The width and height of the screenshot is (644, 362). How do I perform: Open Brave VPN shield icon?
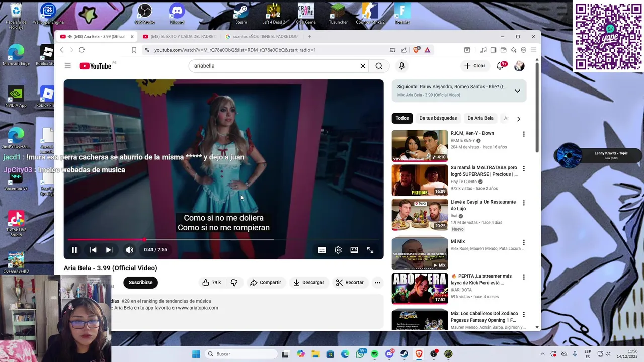coord(524,50)
